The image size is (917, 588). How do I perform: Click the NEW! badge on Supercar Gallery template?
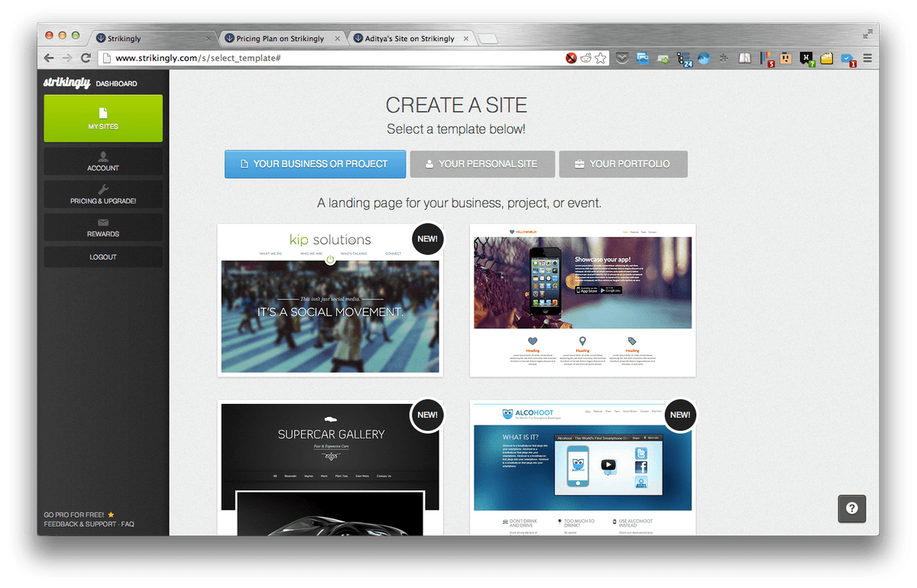[x=427, y=415]
